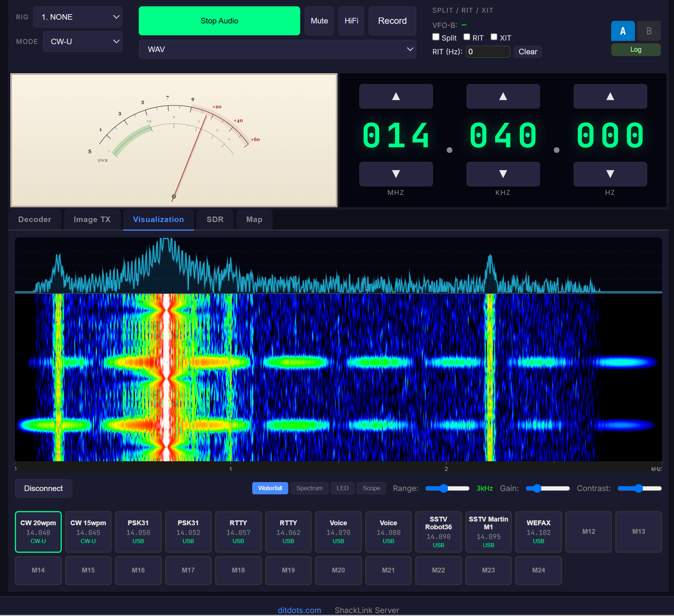Image resolution: width=674 pixels, height=616 pixels.
Task: Enable the XIT checkbox
Action: point(494,37)
